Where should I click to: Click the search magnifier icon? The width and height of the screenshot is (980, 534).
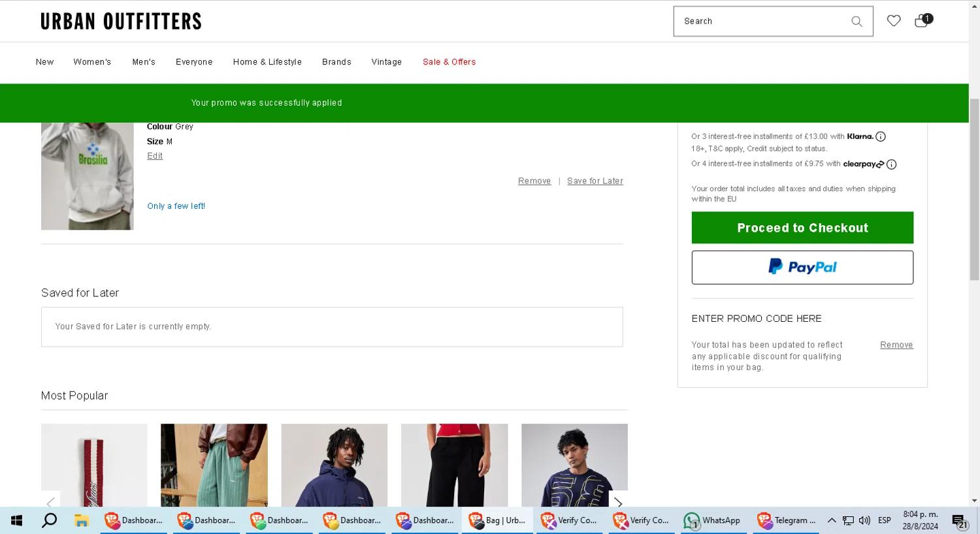pyautogui.click(x=857, y=22)
